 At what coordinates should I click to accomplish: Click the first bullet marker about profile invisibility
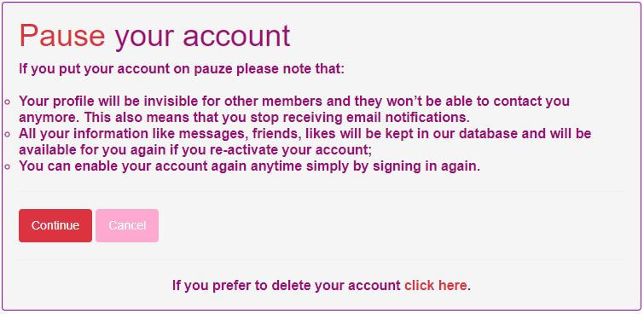(x=8, y=102)
